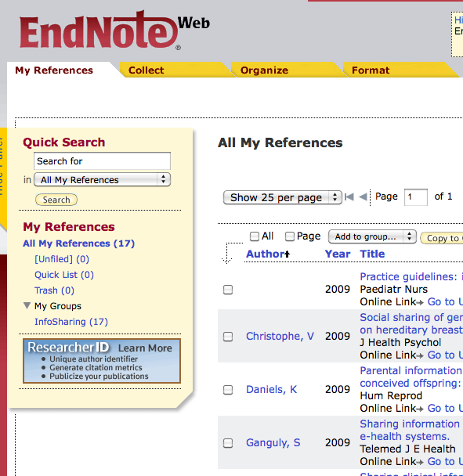Click the journal text "Hum Reprod"
This screenshot has height=476, width=463.
391,396
